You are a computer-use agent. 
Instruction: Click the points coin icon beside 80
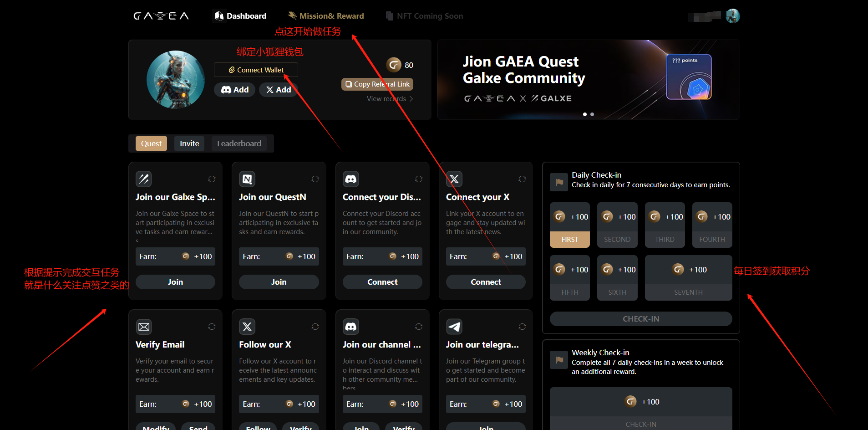click(x=394, y=65)
